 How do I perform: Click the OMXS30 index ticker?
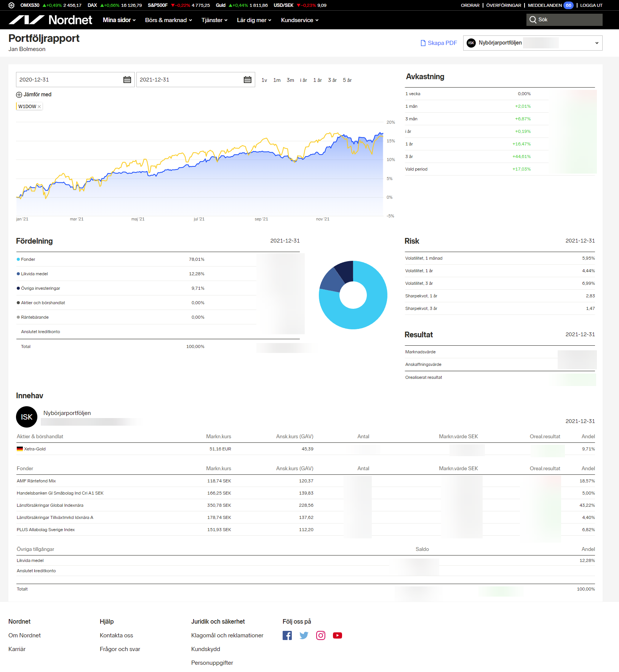pos(51,5)
